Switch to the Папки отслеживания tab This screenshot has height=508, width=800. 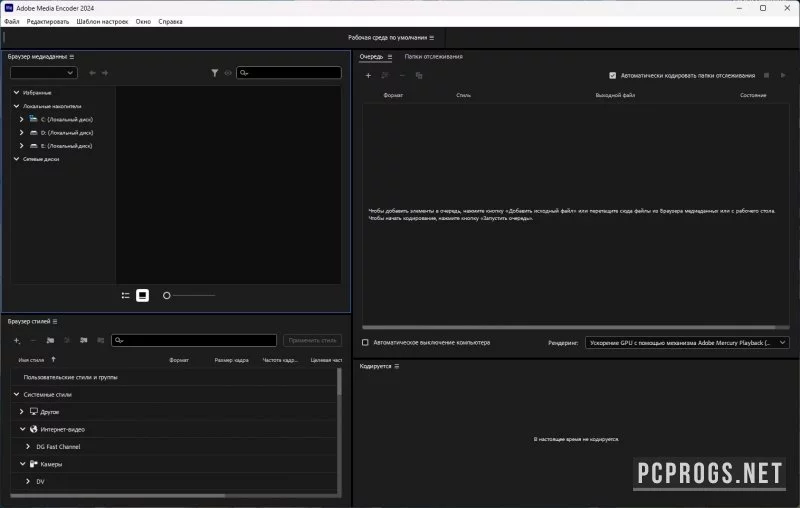click(x=434, y=57)
